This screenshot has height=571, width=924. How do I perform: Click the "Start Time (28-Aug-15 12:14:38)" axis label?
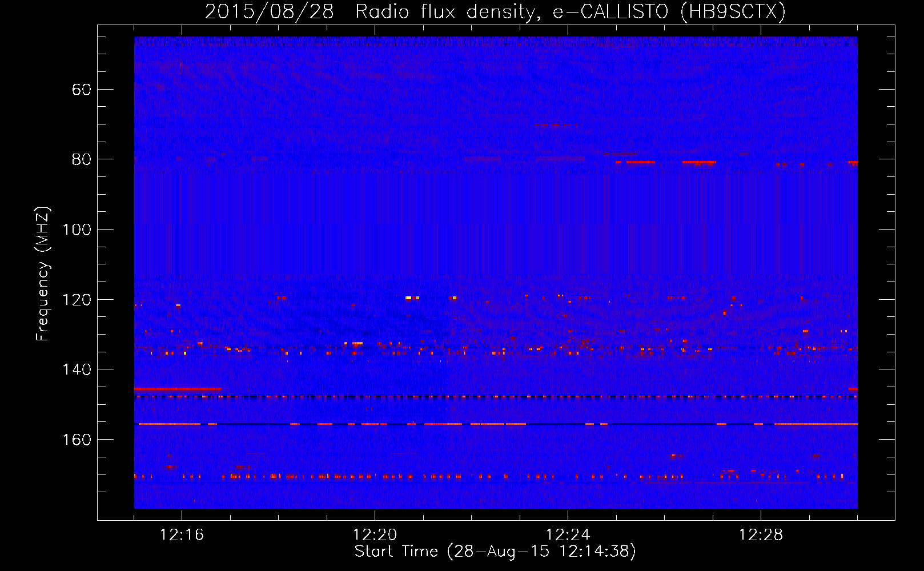tap(495, 552)
